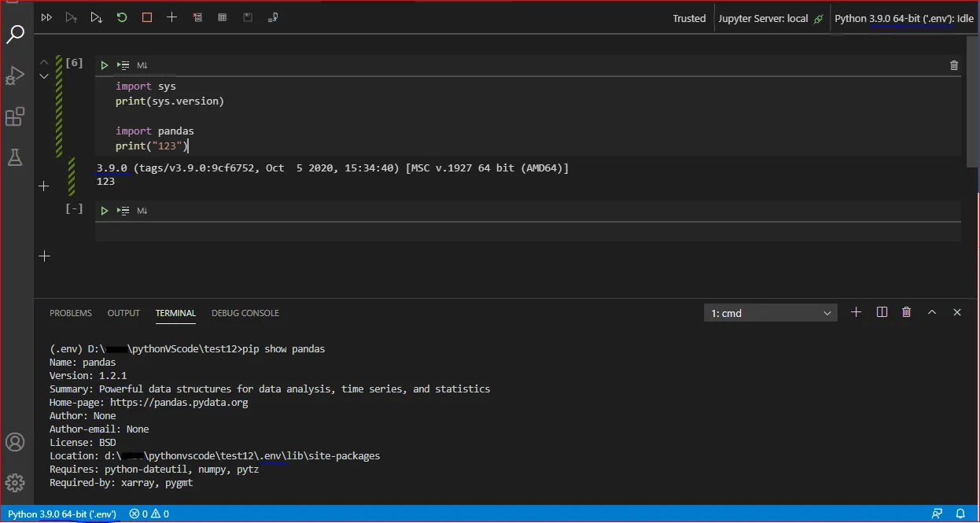The image size is (980, 523).
Task: Click inside the empty [-] cell editor
Action: click(x=528, y=231)
